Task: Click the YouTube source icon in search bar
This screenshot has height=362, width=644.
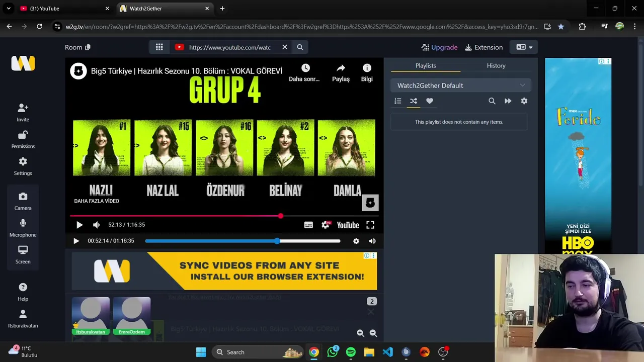Action: [x=179, y=47]
